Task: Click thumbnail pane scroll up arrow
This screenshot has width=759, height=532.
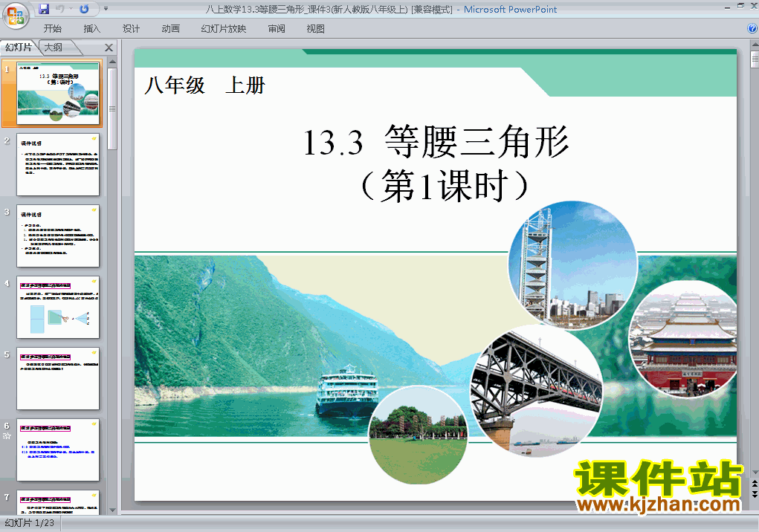Action: pyautogui.click(x=112, y=62)
